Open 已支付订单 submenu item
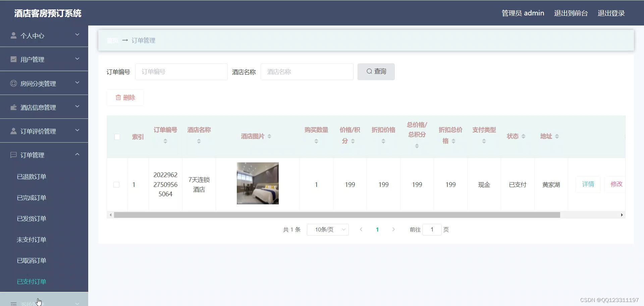Viewport: 644px width, 306px height. click(x=32, y=282)
